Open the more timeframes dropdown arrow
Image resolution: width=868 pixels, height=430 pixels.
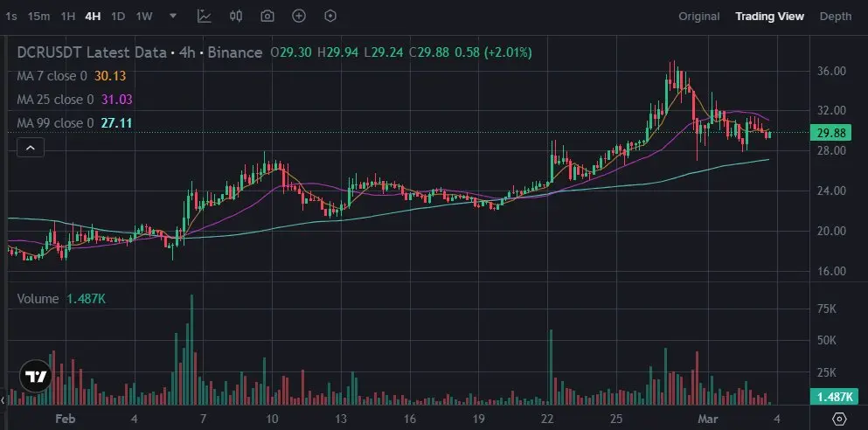[x=173, y=16]
